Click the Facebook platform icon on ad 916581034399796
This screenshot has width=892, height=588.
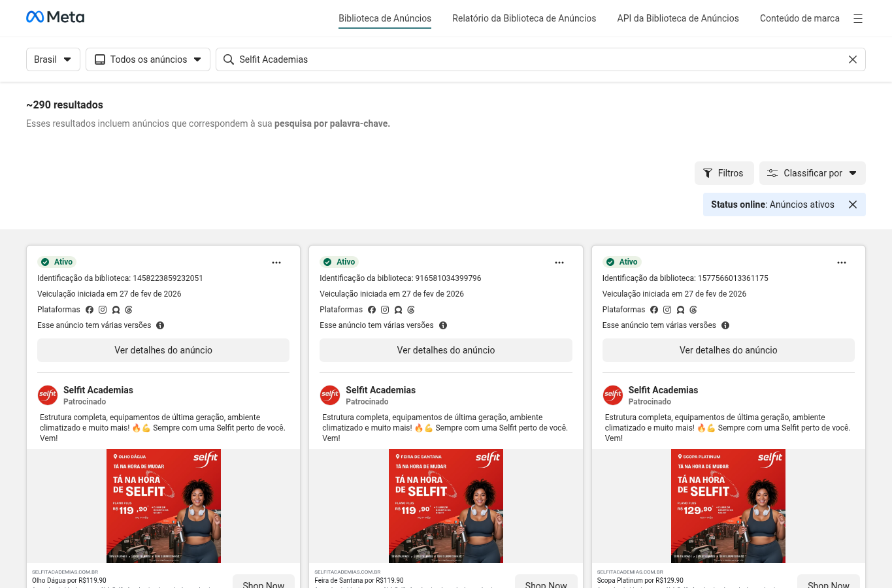(372, 310)
